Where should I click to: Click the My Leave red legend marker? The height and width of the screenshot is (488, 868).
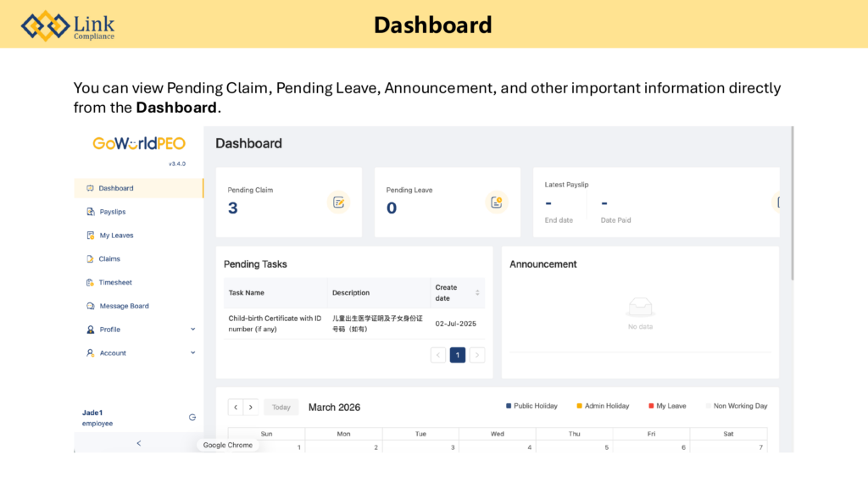click(651, 406)
